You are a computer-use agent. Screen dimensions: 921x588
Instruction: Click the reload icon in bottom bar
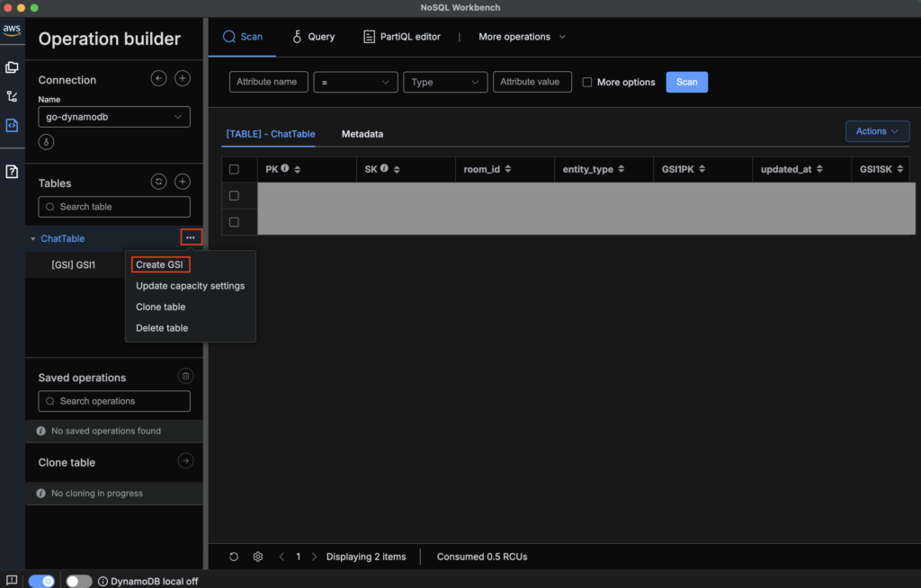coord(234,557)
